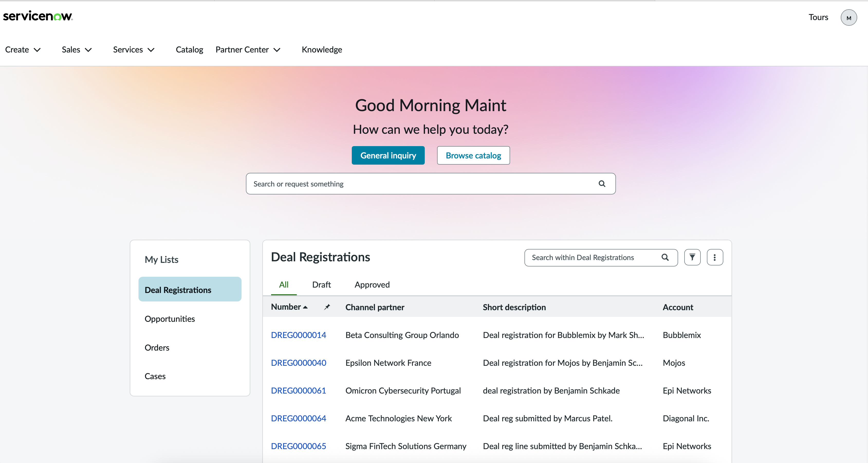Click cell Sigma FinTech Solutions Germany
The height and width of the screenshot is (463, 868).
pyautogui.click(x=406, y=446)
